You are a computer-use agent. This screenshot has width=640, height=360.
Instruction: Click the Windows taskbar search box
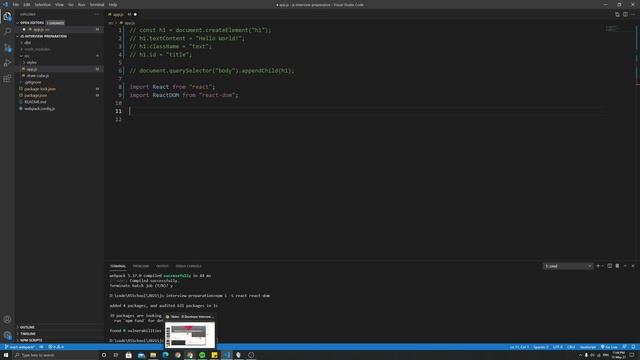pyautogui.click(x=55, y=355)
